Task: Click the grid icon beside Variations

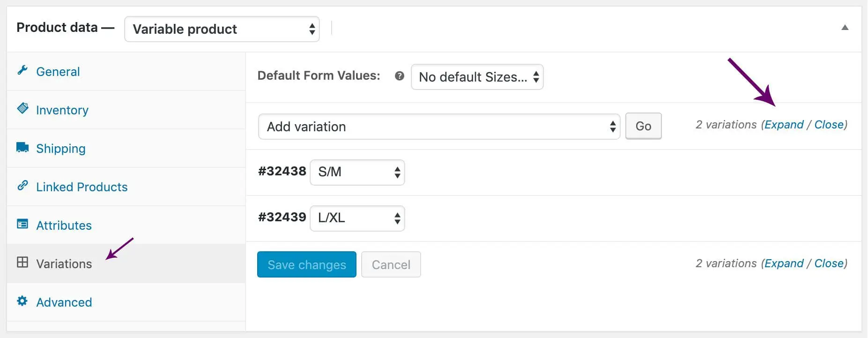Action: point(22,263)
